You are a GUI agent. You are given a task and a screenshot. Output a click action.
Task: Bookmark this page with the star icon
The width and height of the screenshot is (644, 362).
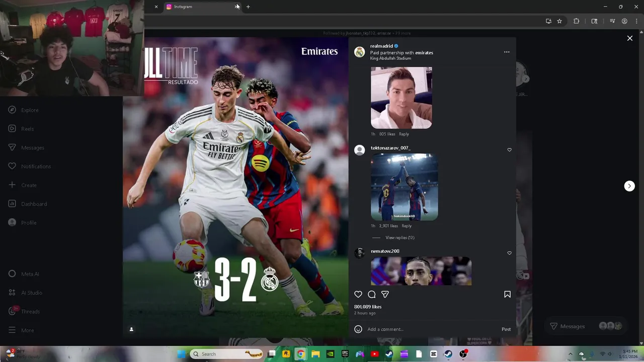pyautogui.click(x=559, y=21)
